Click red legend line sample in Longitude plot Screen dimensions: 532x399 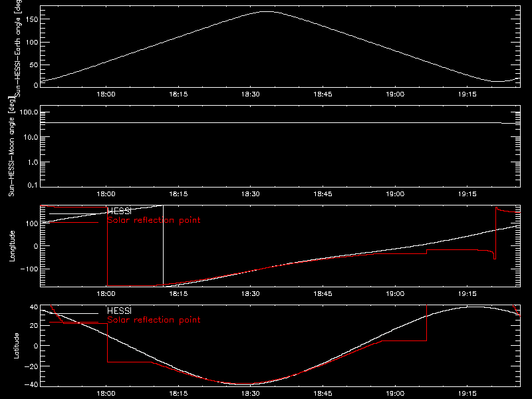pyautogui.click(x=74, y=223)
